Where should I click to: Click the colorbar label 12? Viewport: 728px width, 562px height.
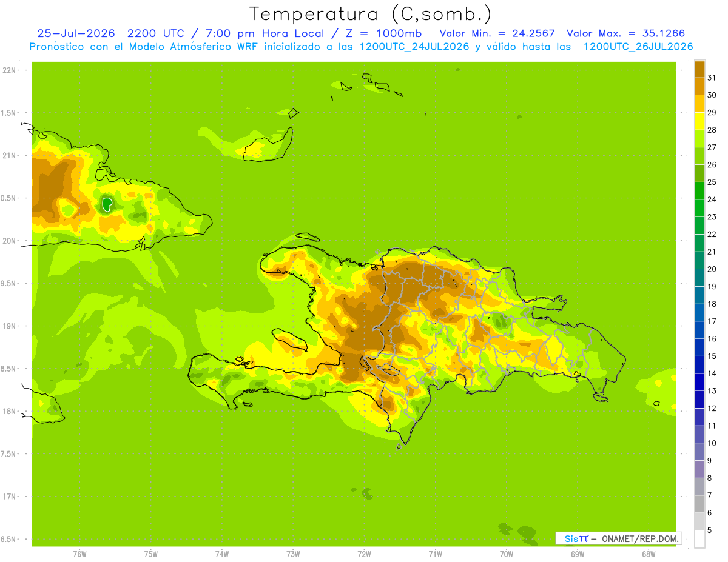click(x=712, y=409)
